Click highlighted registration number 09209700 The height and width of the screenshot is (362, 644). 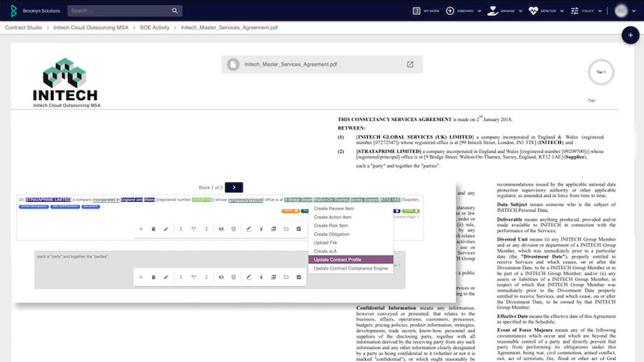202,200
